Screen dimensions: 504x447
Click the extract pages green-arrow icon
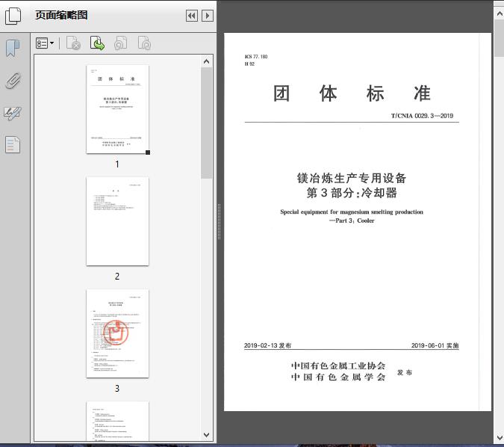(97, 43)
